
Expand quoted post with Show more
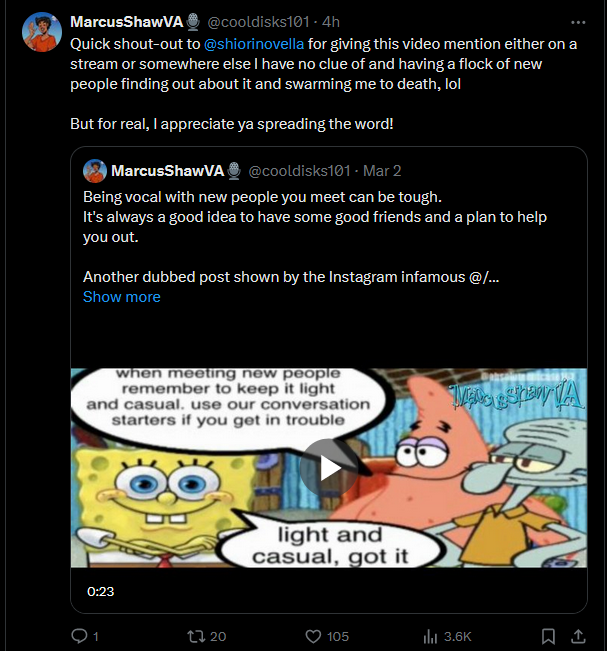tap(122, 297)
